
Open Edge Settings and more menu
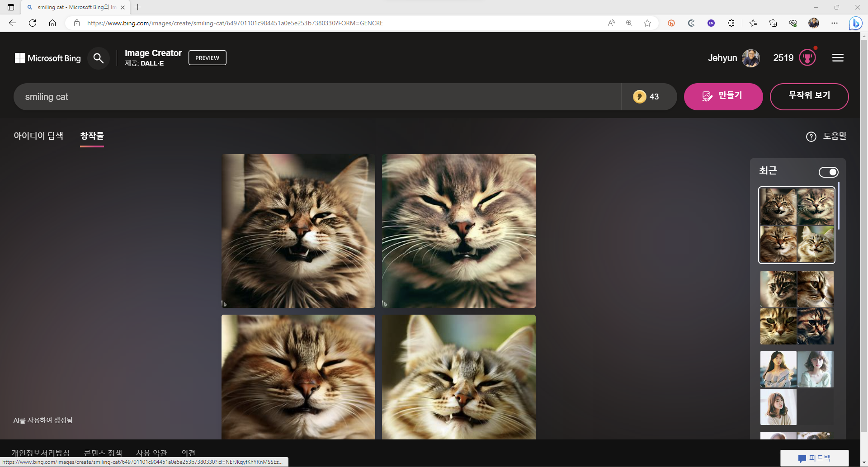835,23
